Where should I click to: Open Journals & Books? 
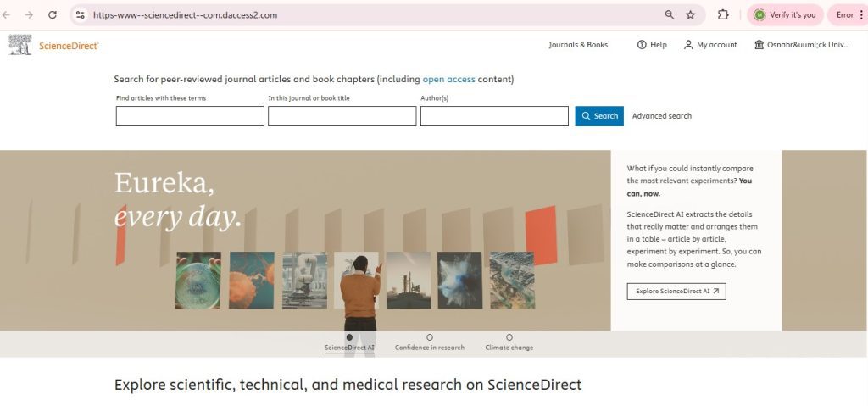[x=578, y=45]
